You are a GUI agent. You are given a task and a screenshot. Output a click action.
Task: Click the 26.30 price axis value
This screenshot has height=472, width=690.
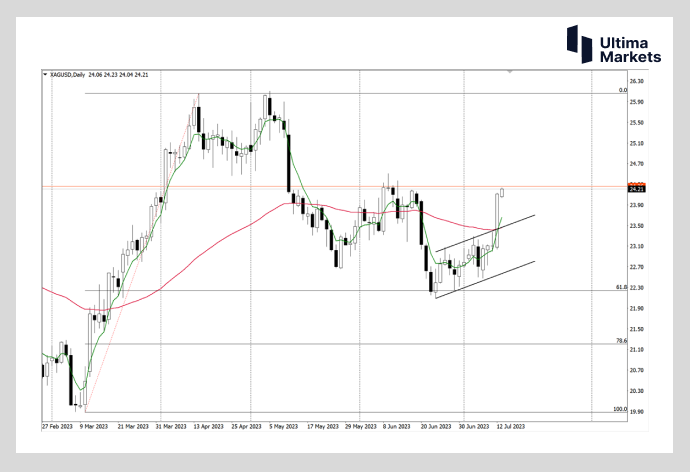[636, 81]
